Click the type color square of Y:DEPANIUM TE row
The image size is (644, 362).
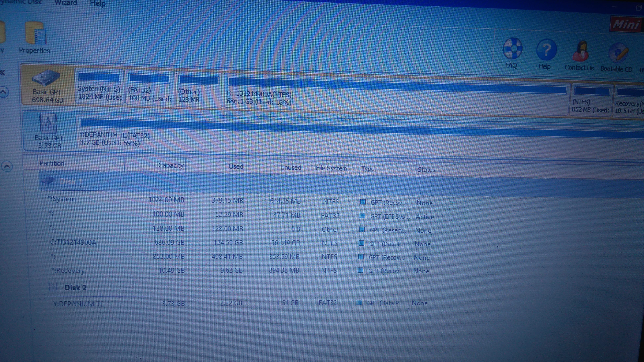click(359, 303)
